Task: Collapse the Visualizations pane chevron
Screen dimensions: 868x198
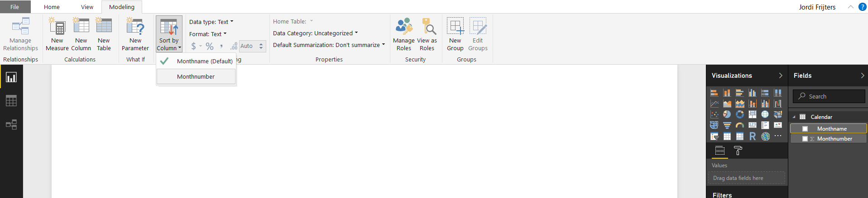Action: (x=780, y=75)
